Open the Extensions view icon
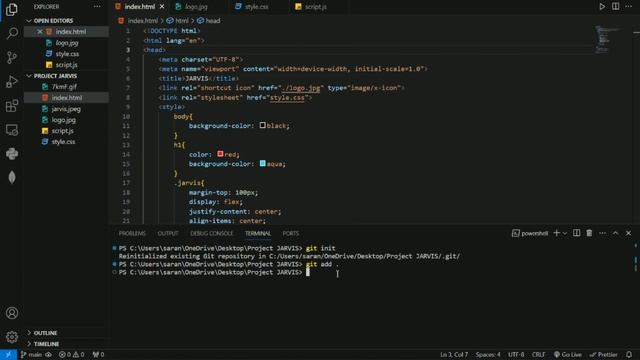Screen dimensions: 640x360 (12, 106)
